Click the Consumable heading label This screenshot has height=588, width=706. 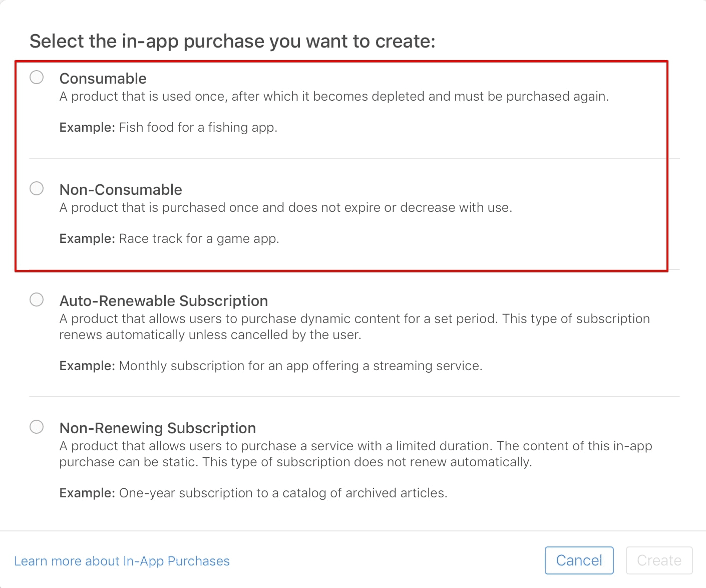point(103,79)
